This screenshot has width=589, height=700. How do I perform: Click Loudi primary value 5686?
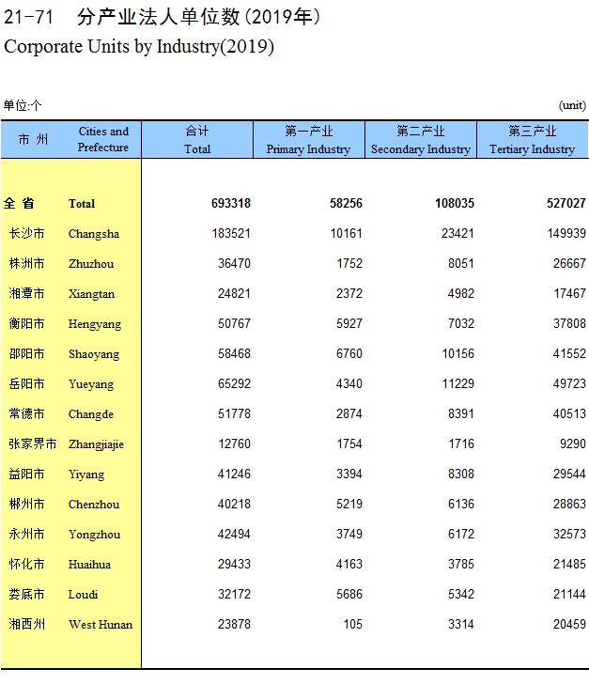click(x=349, y=594)
